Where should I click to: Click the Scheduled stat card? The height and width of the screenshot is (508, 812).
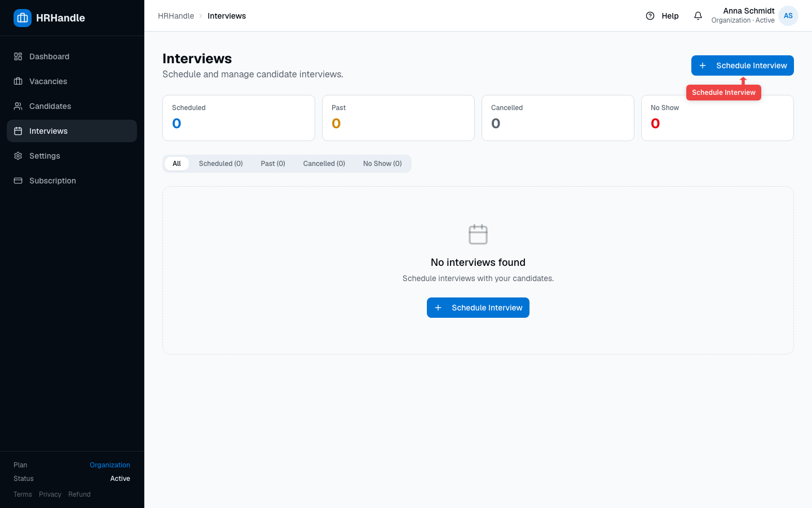point(239,118)
